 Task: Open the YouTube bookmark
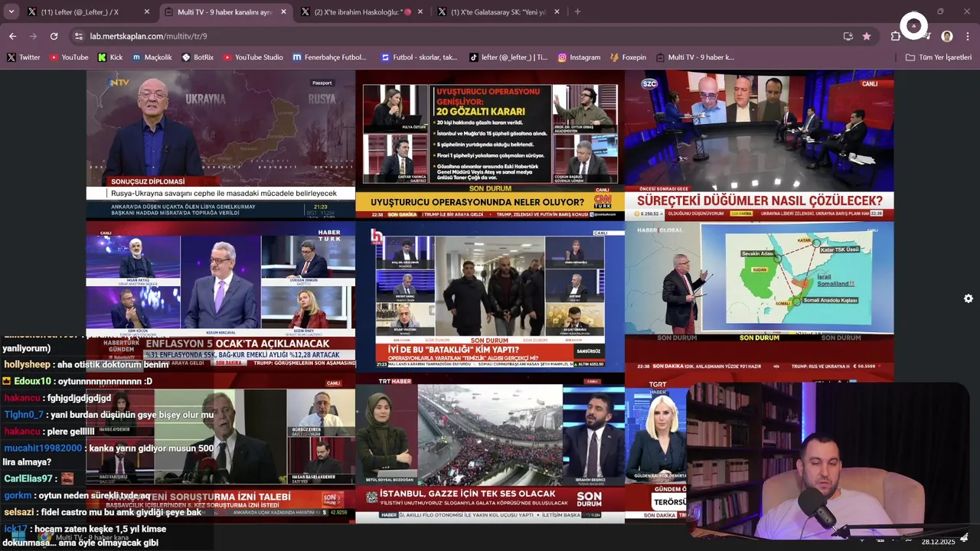pos(69,57)
